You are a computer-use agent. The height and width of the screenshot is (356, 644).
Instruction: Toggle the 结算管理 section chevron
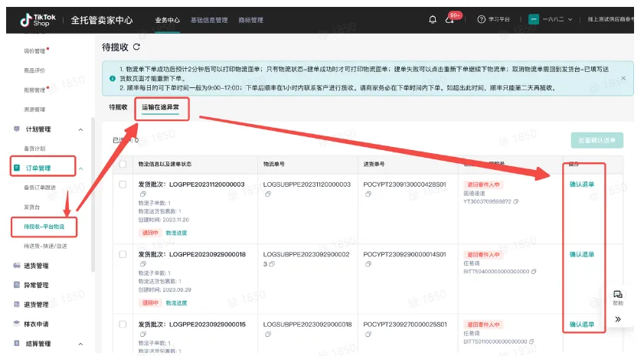coord(80,344)
